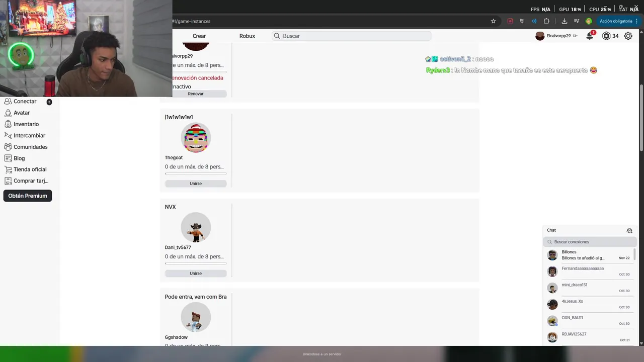
Task: Click the NVX server title
Action: (170, 207)
